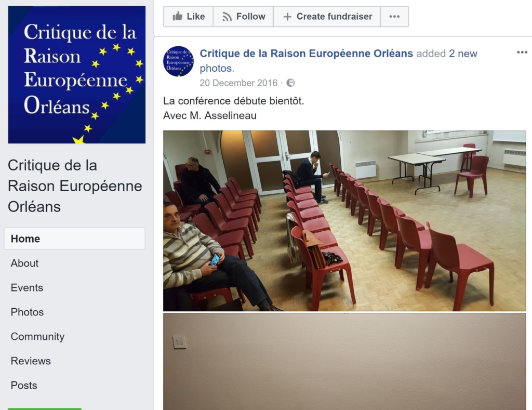532x410 pixels.
Task: Click the public globe privacy icon
Action: [x=290, y=83]
